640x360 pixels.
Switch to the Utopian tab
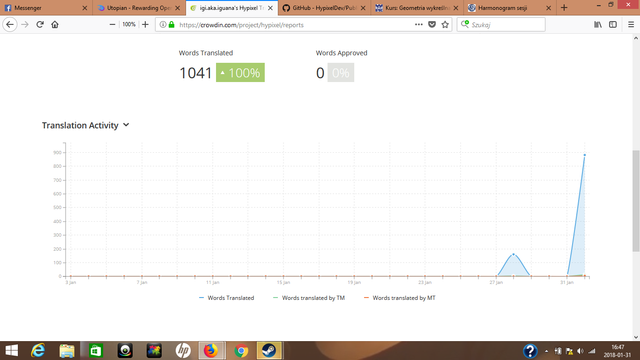(x=139, y=8)
